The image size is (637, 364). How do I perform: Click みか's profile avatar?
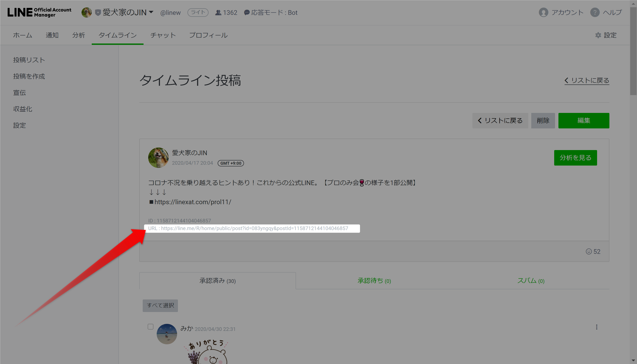tap(166, 334)
